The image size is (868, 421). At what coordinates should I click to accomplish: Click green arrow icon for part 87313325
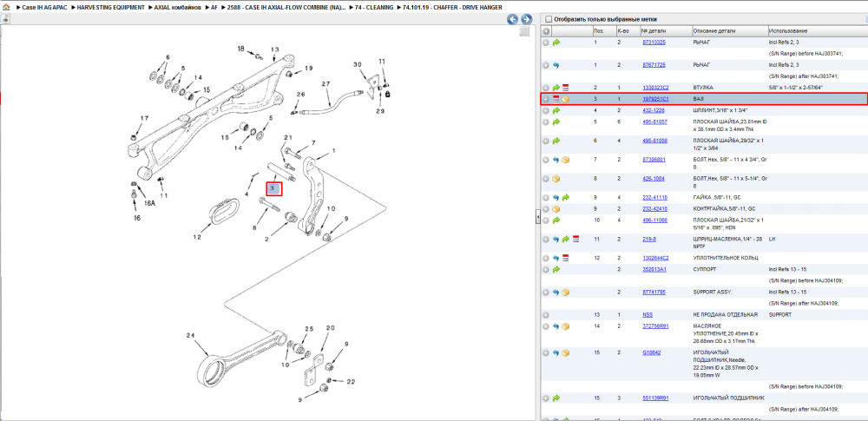pyautogui.click(x=556, y=43)
